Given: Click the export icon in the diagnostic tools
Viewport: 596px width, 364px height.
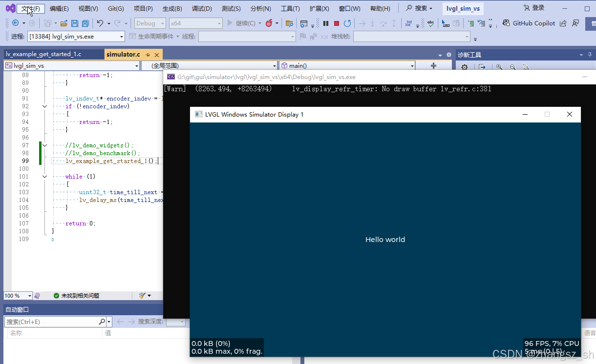Looking at the screenshot, I should coord(482,67).
